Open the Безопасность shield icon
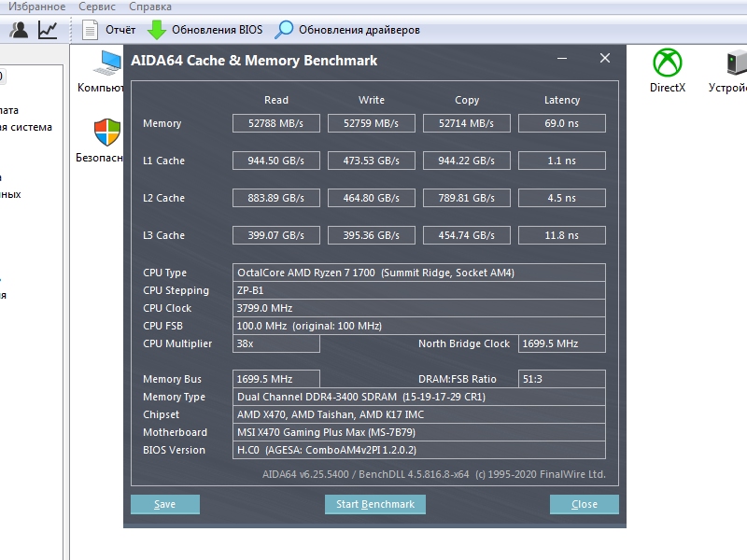747x560 pixels. [107, 132]
